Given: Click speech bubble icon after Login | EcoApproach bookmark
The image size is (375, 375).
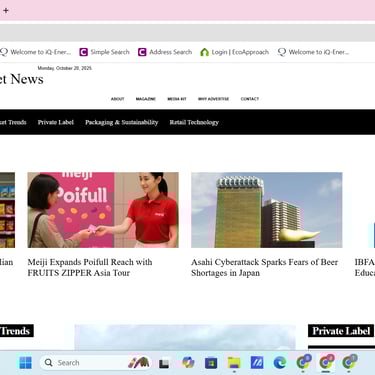Looking at the screenshot, I should (282, 52).
